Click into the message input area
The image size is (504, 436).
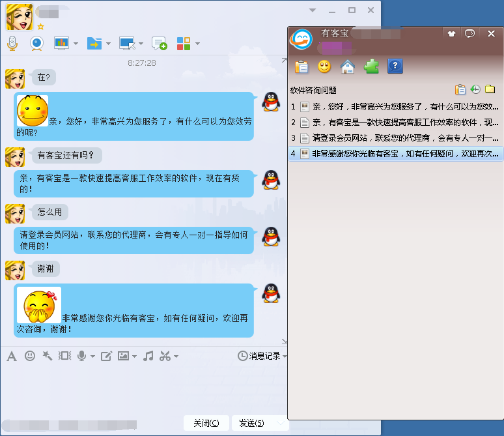click(x=143, y=388)
